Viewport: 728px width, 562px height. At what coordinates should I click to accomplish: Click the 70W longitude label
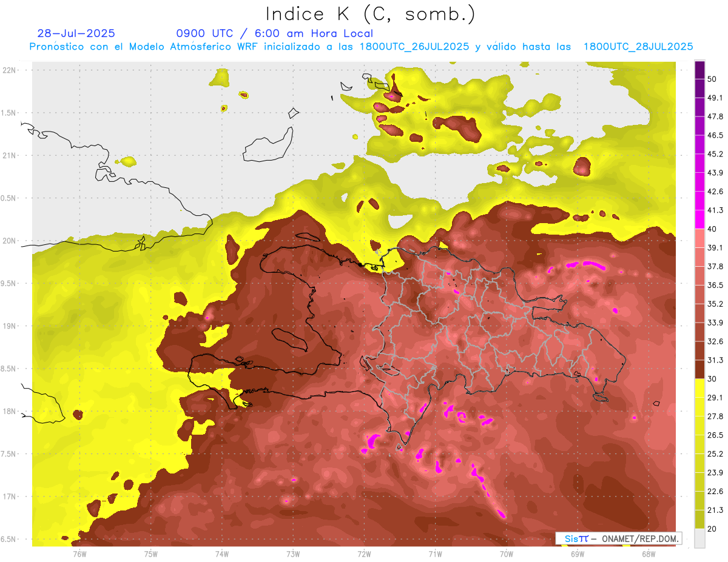click(506, 553)
